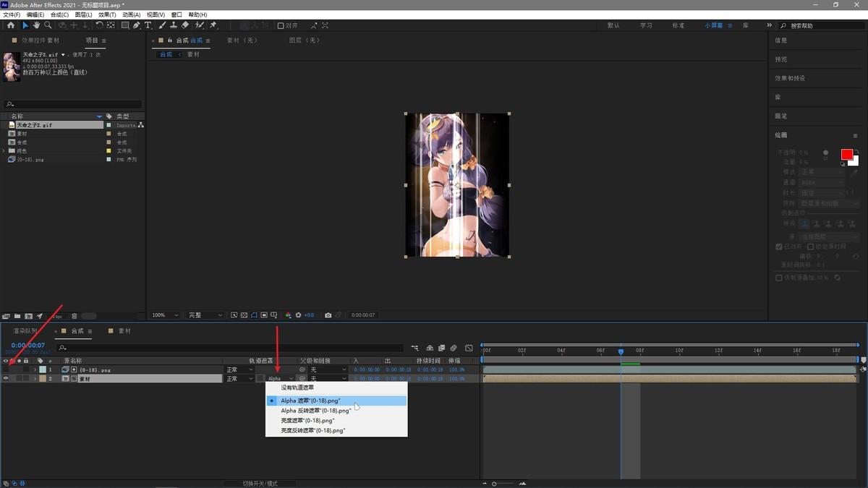The width and height of the screenshot is (868, 488).
Task: Select 没有轨道遮罩 in the popup list
Action: (x=297, y=388)
